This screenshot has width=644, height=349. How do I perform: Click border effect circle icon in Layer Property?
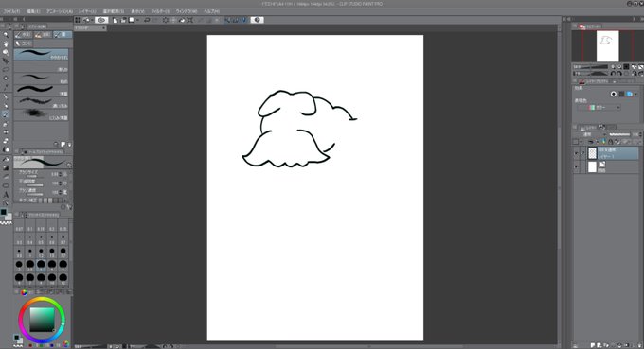(x=613, y=94)
